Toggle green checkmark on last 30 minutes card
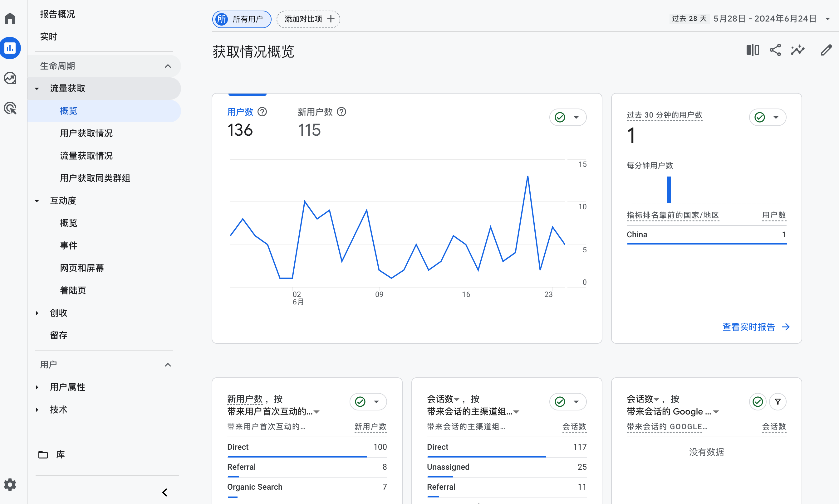Viewport: 839px width, 504px height. (760, 118)
